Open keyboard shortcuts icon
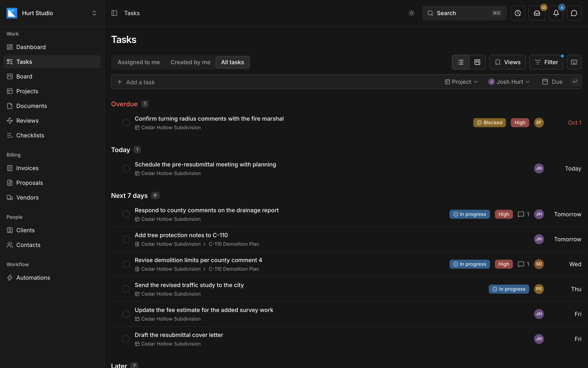 (574, 62)
